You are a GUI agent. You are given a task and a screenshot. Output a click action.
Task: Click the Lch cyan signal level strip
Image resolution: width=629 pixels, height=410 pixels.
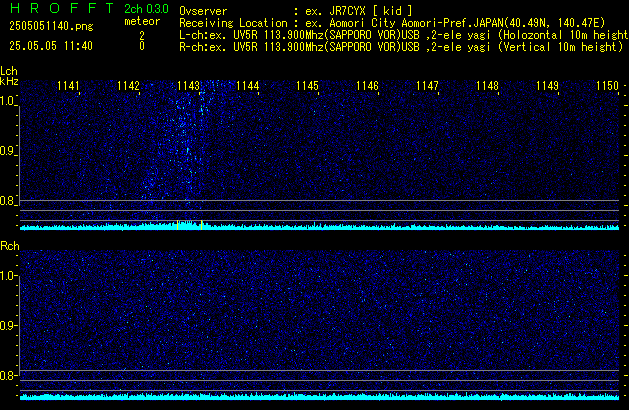(x=319, y=227)
